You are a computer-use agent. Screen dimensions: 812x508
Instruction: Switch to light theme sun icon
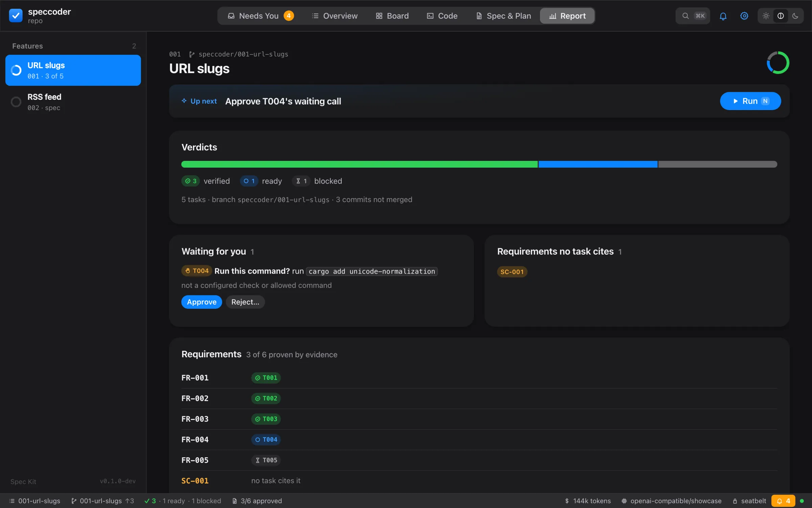tap(766, 16)
